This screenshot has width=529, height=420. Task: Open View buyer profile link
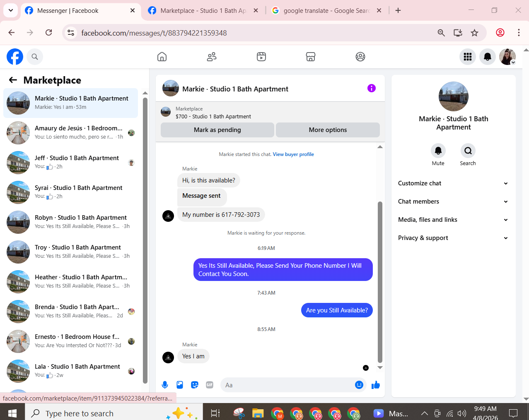point(293,154)
